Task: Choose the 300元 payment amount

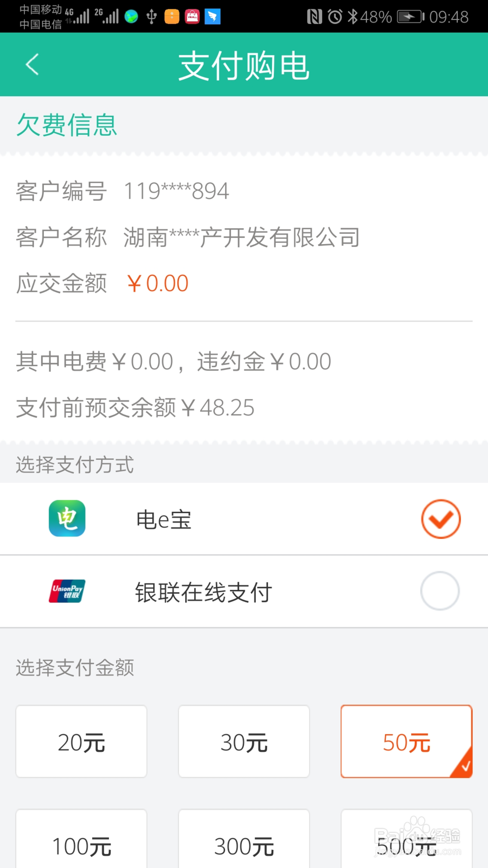Action: click(244, 840)
